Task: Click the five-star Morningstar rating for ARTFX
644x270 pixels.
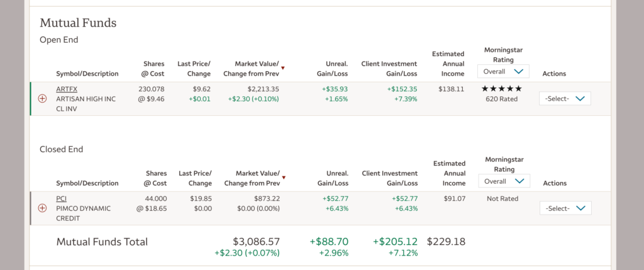Action: 501,89
